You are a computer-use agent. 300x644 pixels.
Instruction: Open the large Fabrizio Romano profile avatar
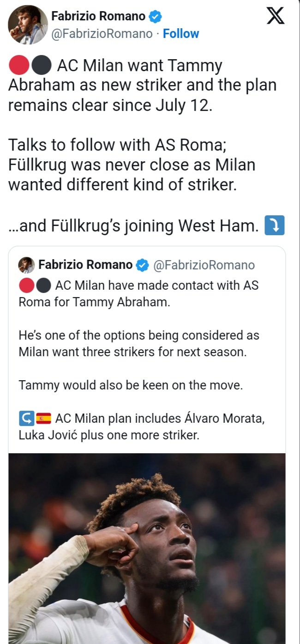pos(28,25)
